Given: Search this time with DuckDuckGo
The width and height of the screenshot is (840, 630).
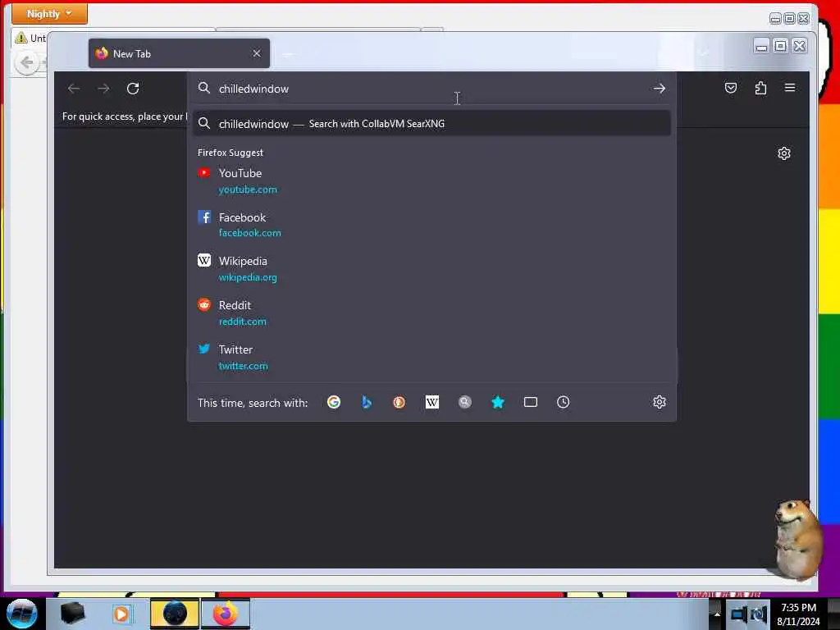Looking at the screenshot, I should click(x=399, y=402).
